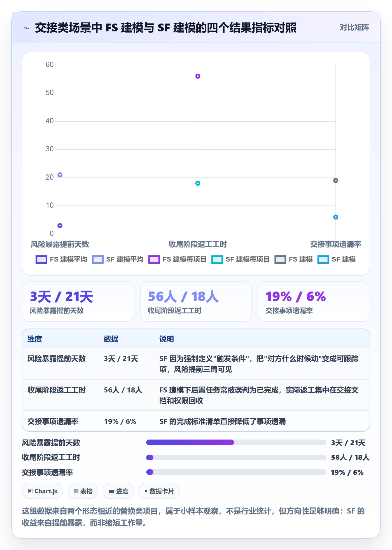This screenshot has width=392, height=550.
Task: Toggle the SF 建模每项目 legend item
Action: point(241,260)
